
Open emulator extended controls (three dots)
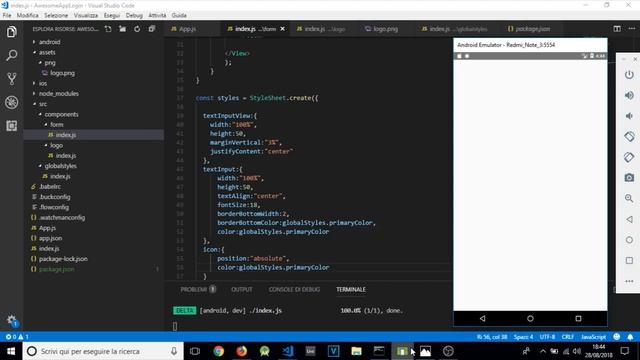coord(629,281)
